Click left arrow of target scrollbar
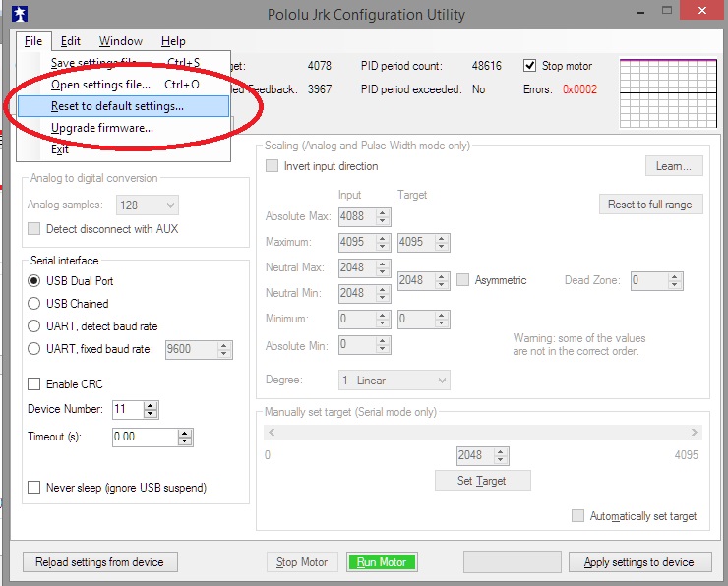728x586 pixels. (272, 433)
